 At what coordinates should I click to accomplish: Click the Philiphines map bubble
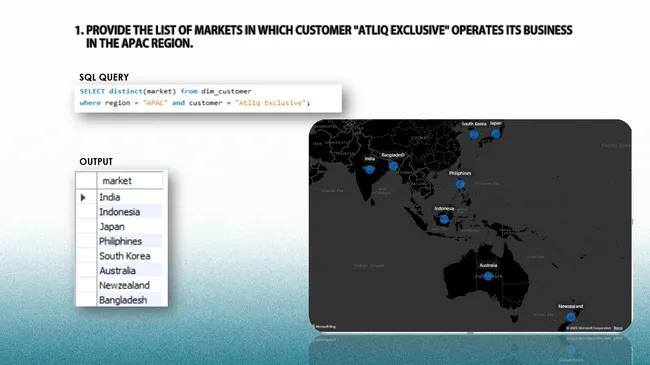point(460,184)
